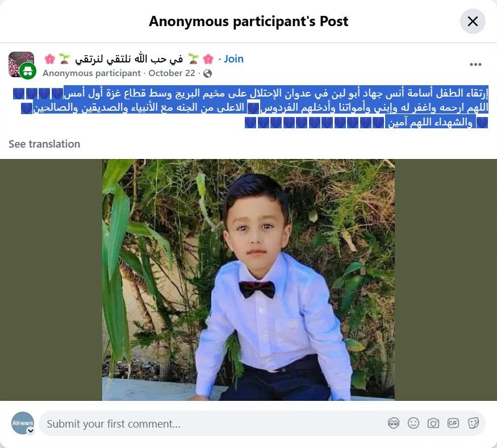Click the October 22 post date
Image resolution: width=497 pixels, height=448 pixels.
click(172, 73)
